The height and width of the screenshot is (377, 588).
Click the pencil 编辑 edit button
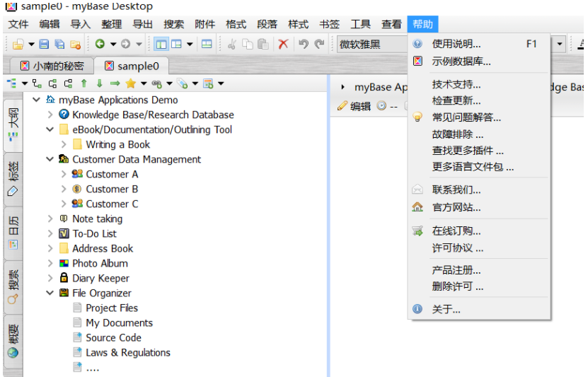tap(354, 106)
